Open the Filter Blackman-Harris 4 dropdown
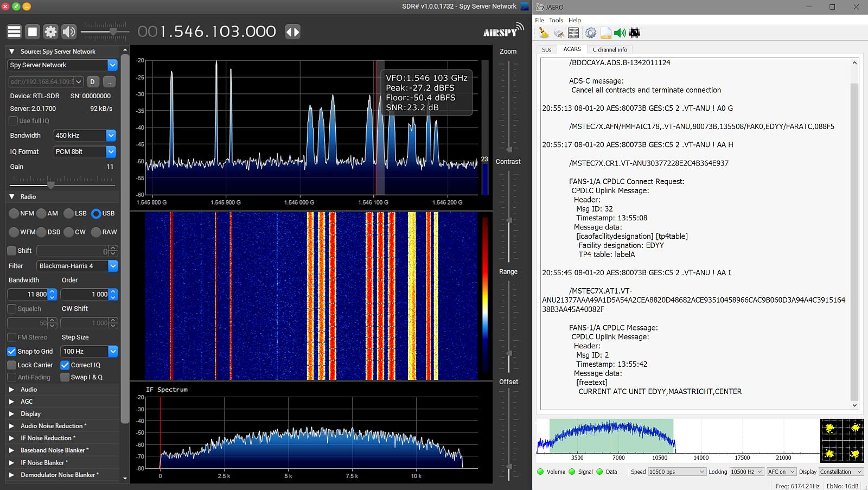Viewport: 868px width, 490px height. click(113, 266)
